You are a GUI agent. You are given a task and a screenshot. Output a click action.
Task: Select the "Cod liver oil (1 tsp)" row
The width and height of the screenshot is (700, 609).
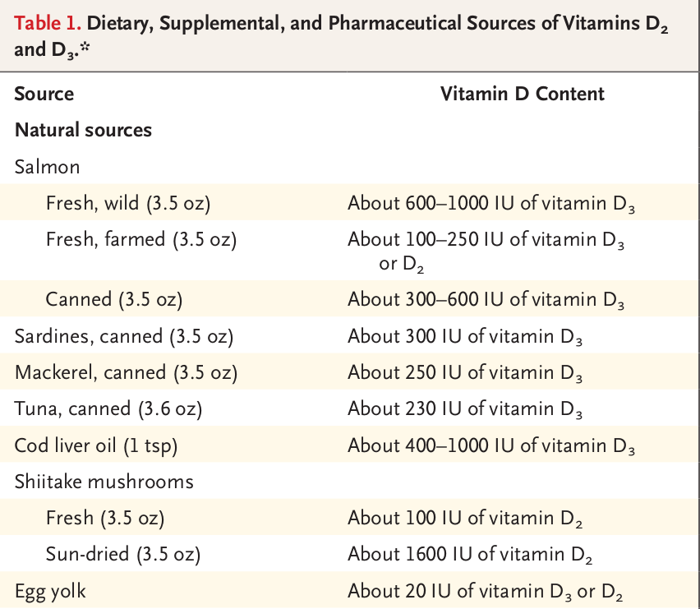point(96,445)
